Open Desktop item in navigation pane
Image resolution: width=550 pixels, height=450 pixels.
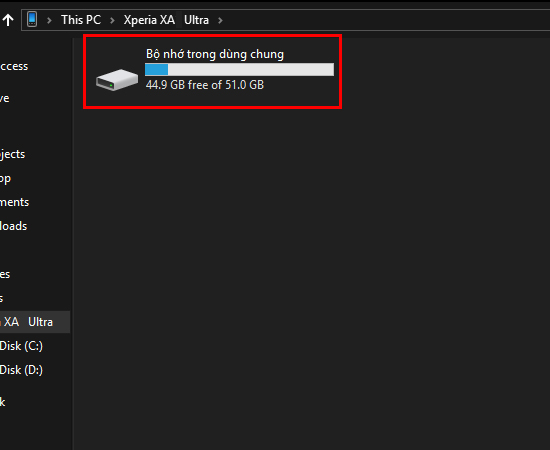tap(6, 179)
